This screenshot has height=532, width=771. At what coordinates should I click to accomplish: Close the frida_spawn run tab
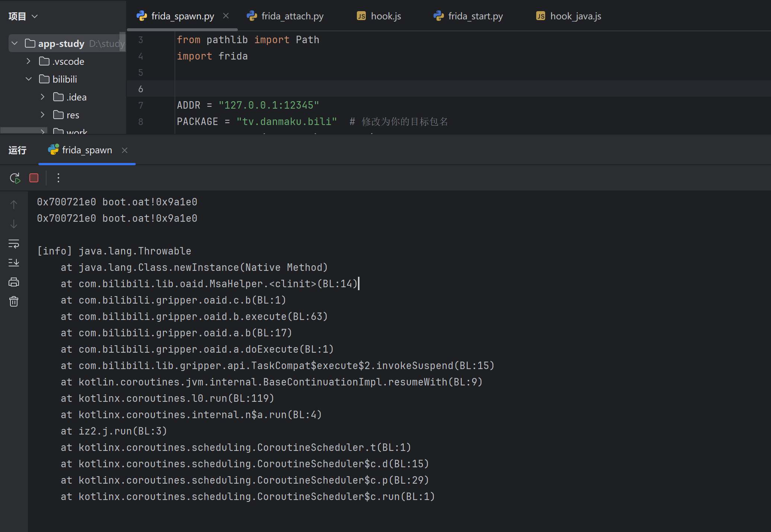pyautogui.click(x=125, y=150)
